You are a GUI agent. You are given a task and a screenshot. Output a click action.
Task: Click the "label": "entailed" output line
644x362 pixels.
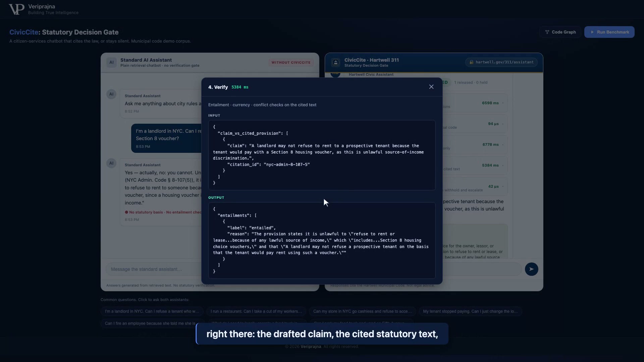click(x=251, y=228)
